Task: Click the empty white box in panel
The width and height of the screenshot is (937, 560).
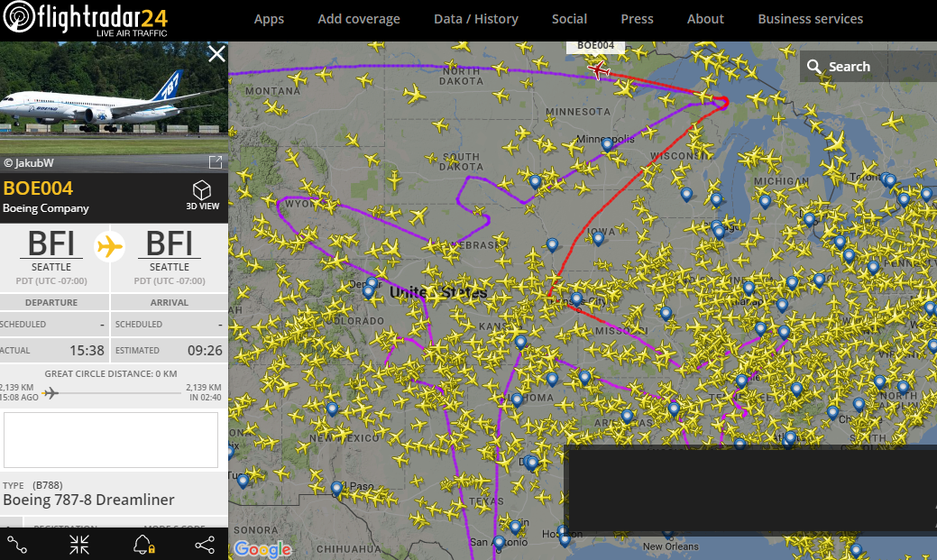Action: point(111,440)
